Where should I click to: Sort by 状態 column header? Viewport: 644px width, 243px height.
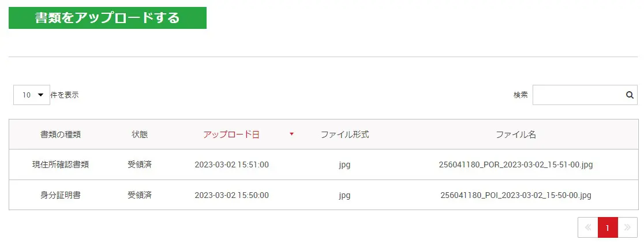coord(140,134)
